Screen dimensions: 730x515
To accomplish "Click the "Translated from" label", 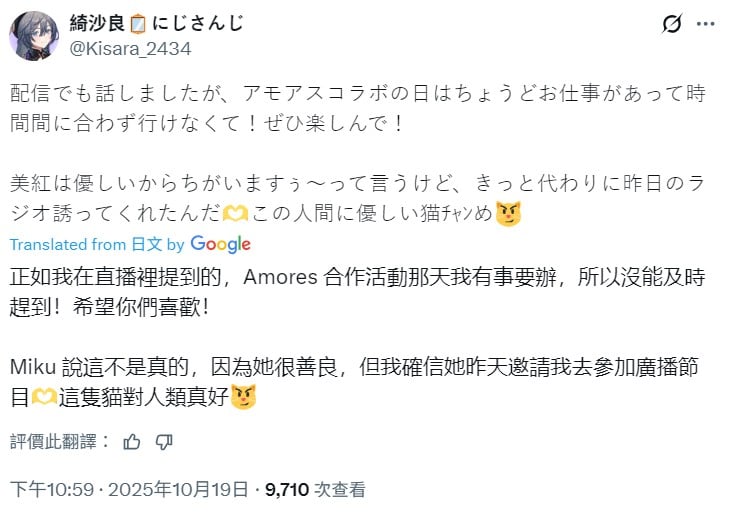I will coord(67,244).
